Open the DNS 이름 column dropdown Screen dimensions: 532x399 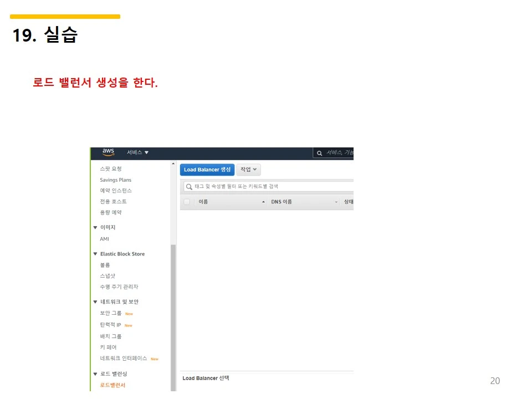[x=336, y=202]
